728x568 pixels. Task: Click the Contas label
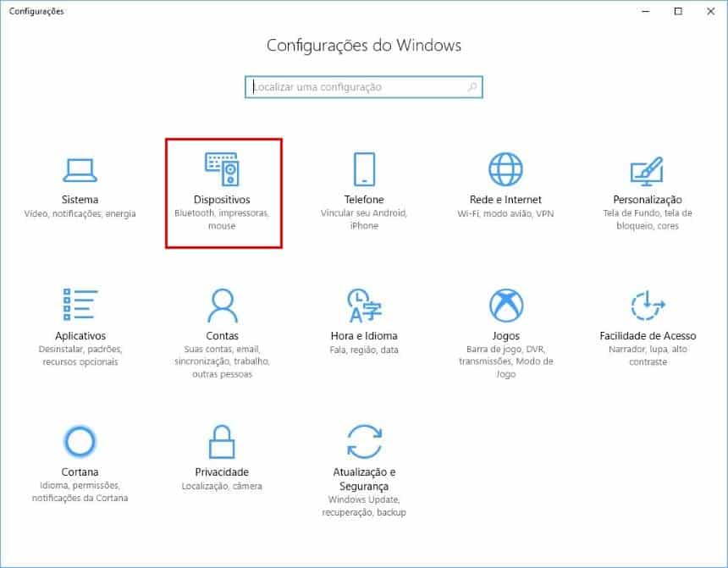[x=222, y=336]
